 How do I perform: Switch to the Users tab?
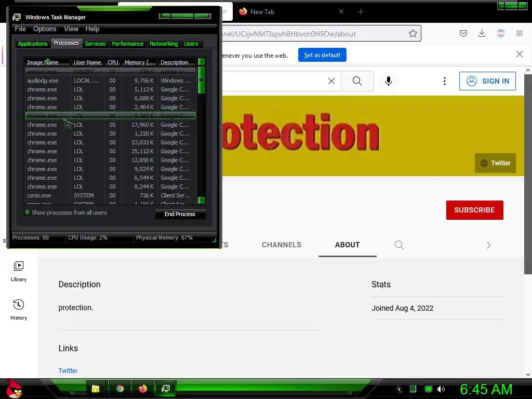coord(191,44)
